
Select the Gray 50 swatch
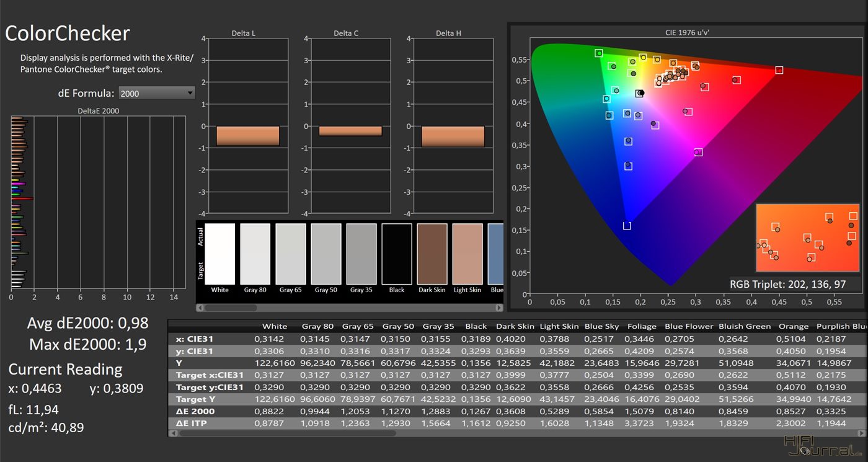coord(325,254)
